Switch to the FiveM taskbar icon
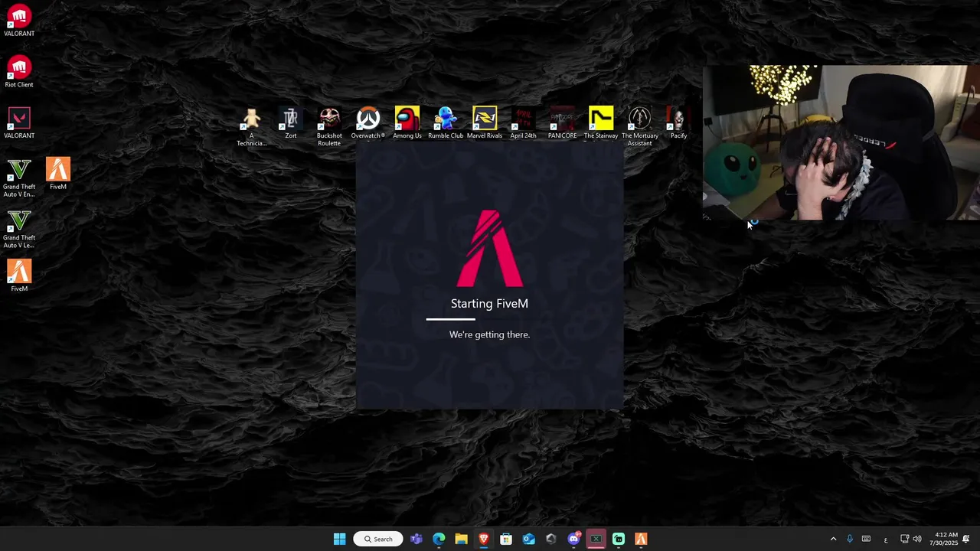 641,539
